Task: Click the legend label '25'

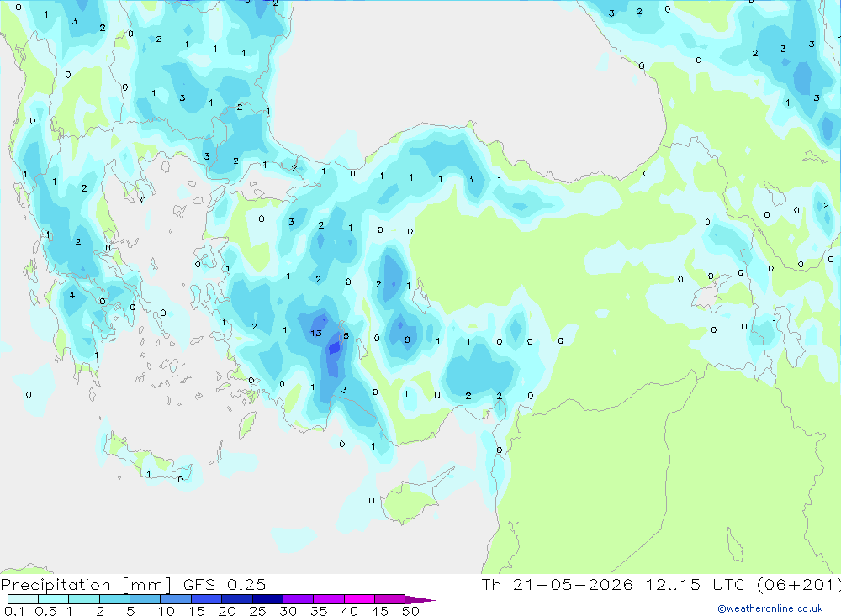Action: point(258,611)
